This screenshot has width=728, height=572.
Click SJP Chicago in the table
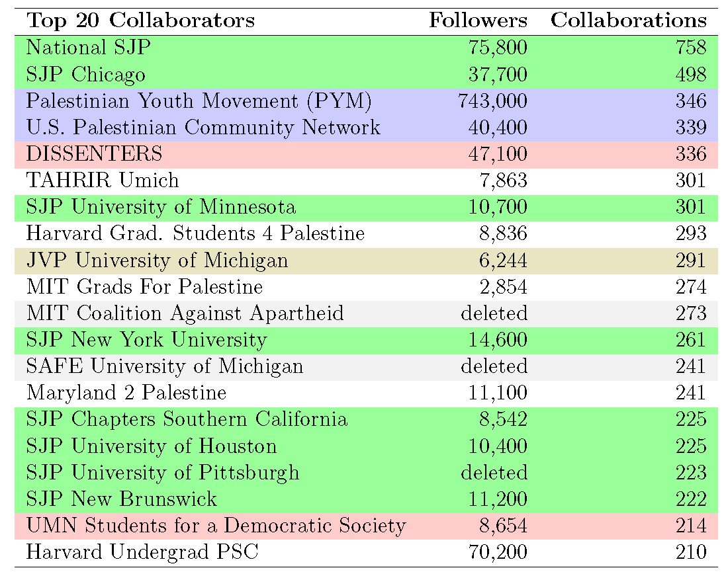85,74
